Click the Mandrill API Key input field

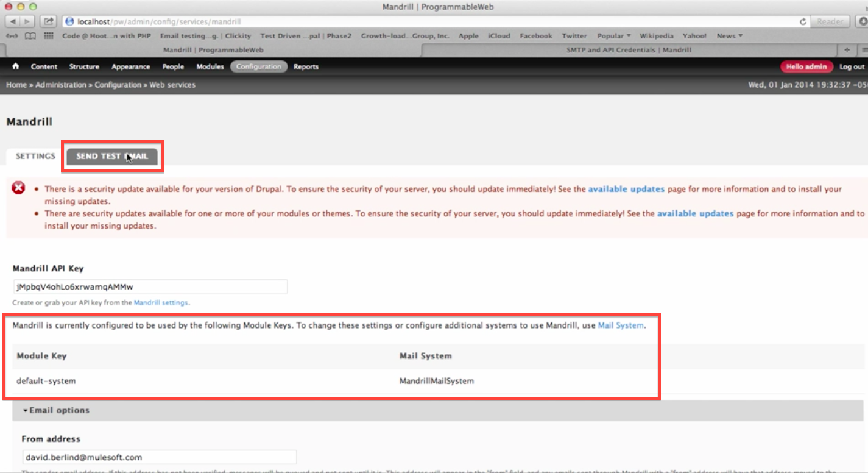click(150, 286)
